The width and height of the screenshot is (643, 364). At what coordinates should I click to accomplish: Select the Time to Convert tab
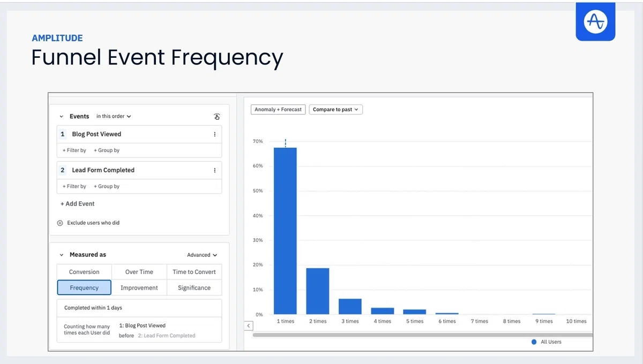coord(194,272)
